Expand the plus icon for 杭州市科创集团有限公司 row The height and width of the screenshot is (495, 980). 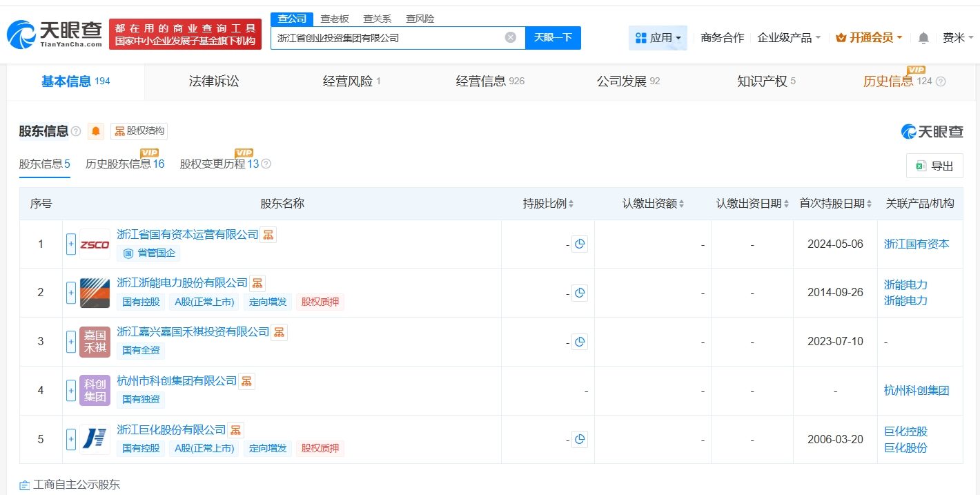tap(70, 390)
